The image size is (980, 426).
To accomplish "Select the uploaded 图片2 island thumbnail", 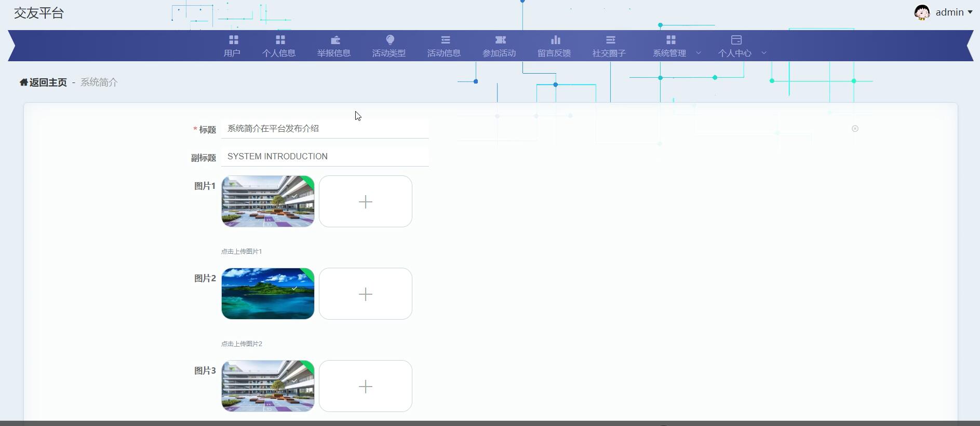I will pos(268,294).
